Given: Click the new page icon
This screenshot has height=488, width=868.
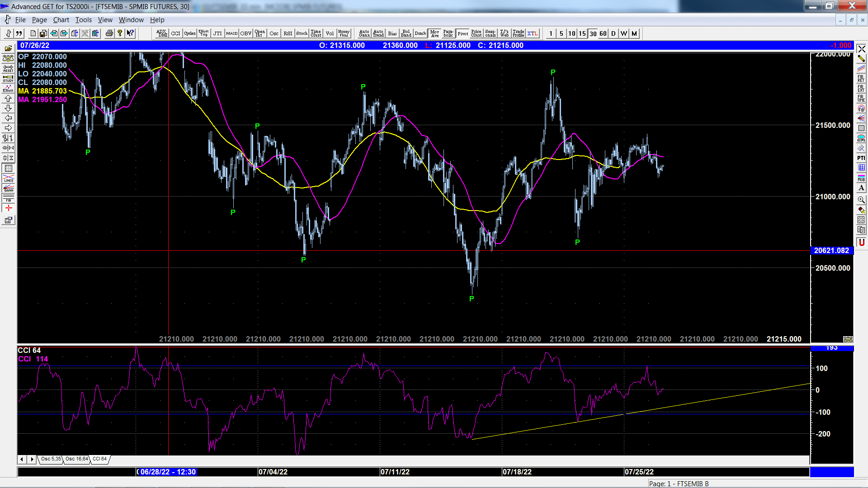Looking at the screenshot, I should [33, 33].
